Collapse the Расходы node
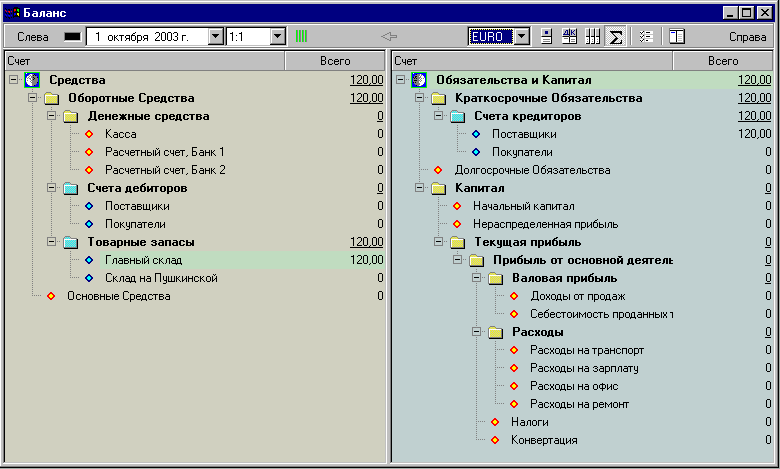This screenshot has height=469, width=780. click(477, 331)
